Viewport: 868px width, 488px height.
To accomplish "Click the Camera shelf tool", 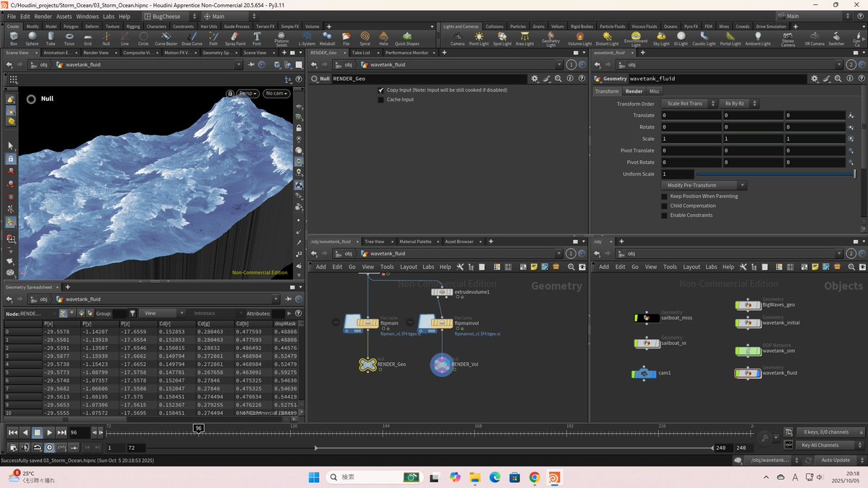I will coord(457,38).
